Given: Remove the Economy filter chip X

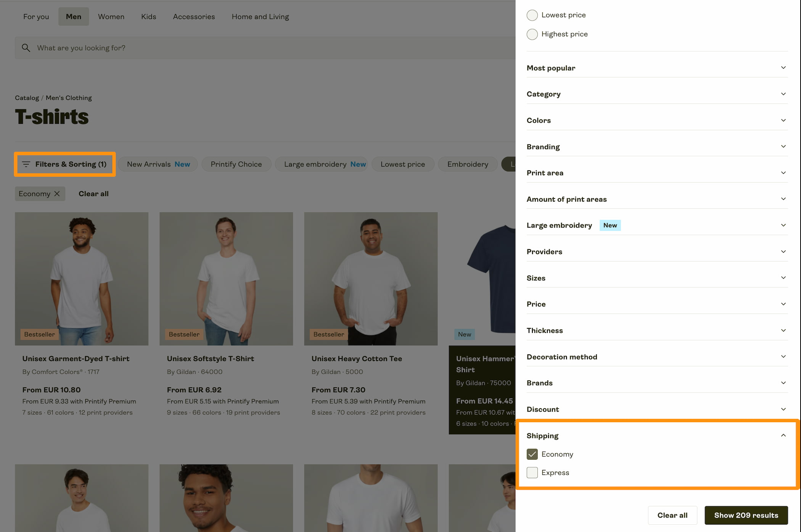Looking at the screenshot, I should 57,194.
